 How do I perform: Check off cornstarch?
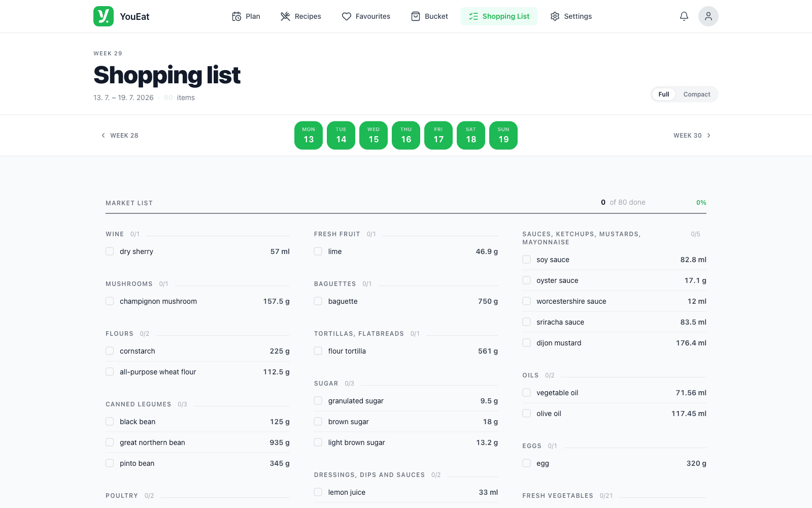pyautogui.click(x=110, y=351)
